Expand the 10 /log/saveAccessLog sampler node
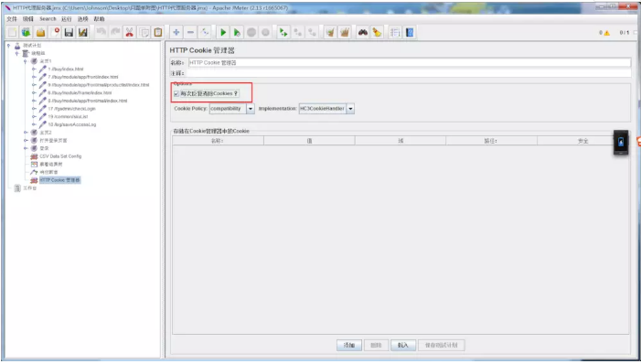 tap(34, 124)
